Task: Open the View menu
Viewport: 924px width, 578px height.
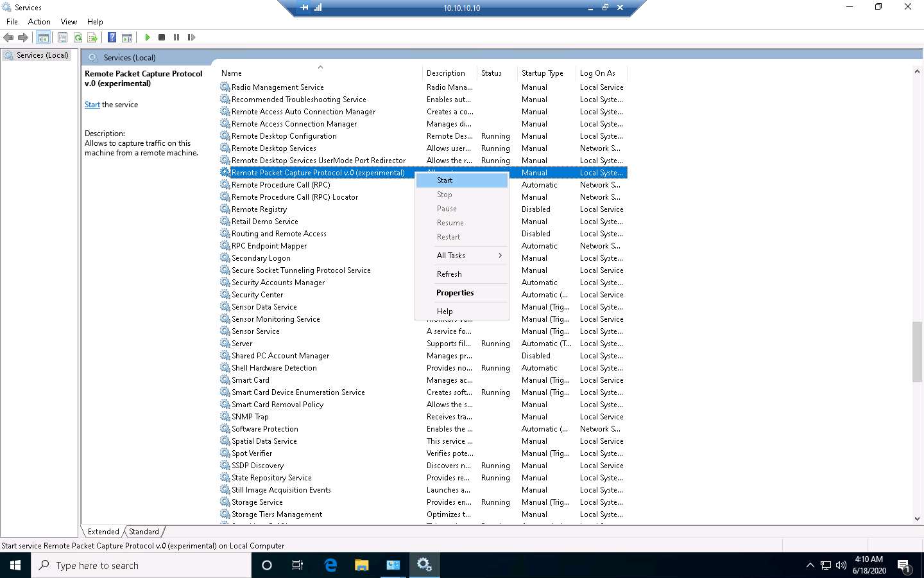Action: tap(69, 21)
